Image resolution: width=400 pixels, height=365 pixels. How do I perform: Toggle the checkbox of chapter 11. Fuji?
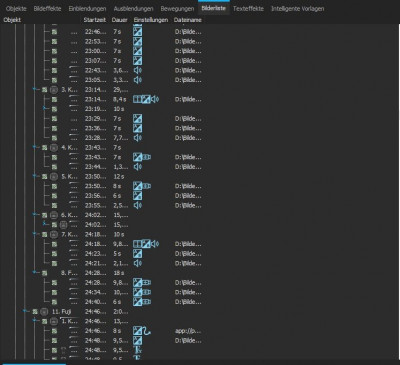(x=35, y=312)
